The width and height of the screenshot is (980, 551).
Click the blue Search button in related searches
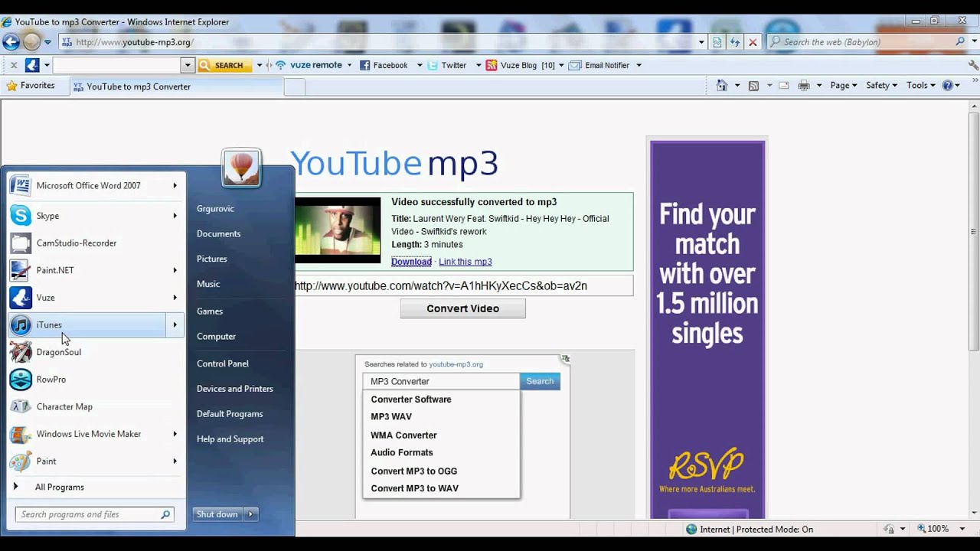click(x=540, y=381)
